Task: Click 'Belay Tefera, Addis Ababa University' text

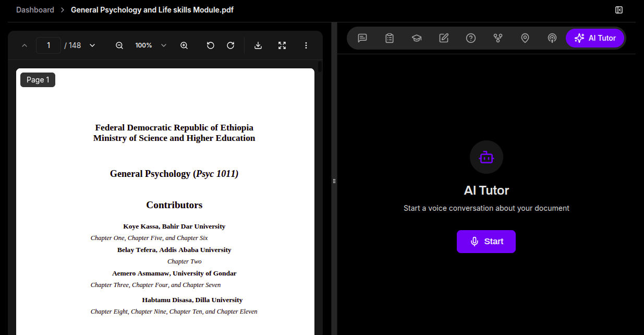Action: coord(174,250)
